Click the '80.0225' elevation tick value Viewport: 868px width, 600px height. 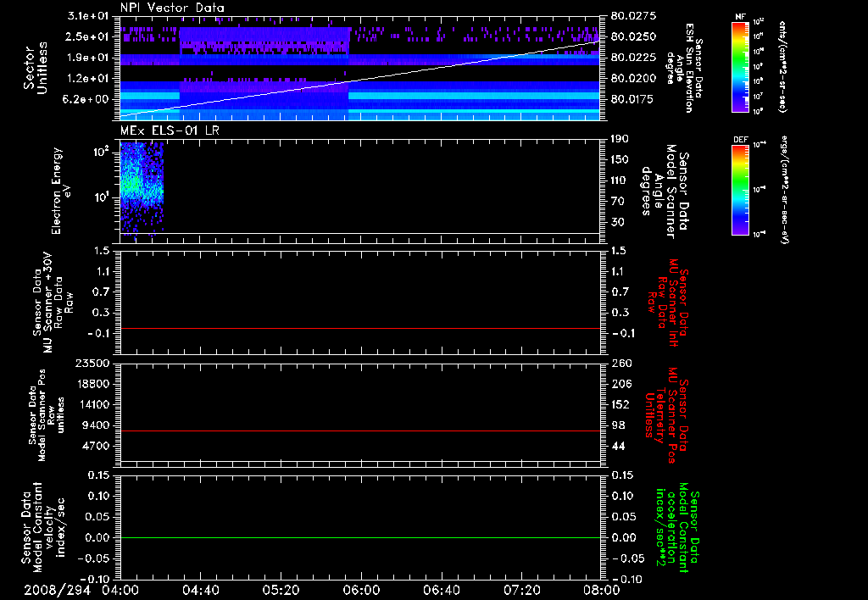pyautogui.click(x=633, y=58)
